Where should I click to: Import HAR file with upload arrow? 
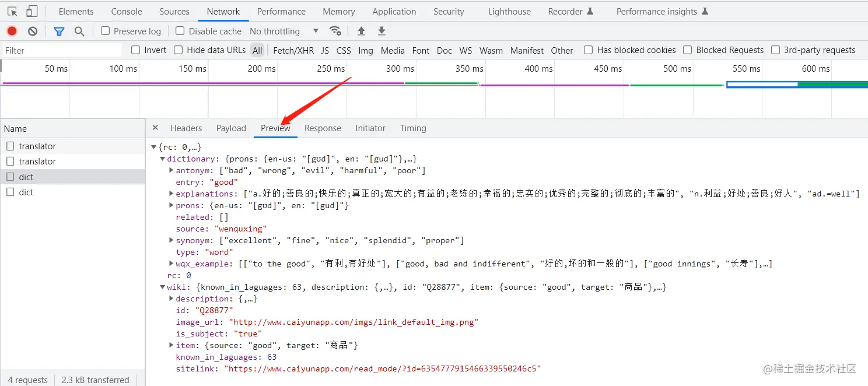[x=361, y=31]
